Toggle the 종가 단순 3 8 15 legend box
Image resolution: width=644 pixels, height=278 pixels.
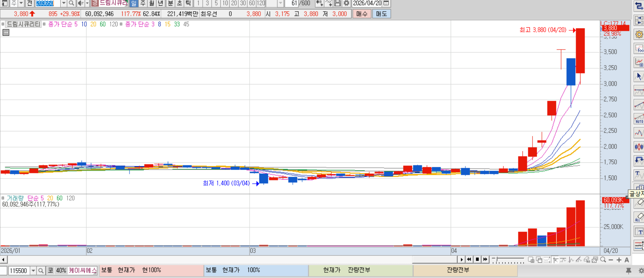[x=121, y=24]
